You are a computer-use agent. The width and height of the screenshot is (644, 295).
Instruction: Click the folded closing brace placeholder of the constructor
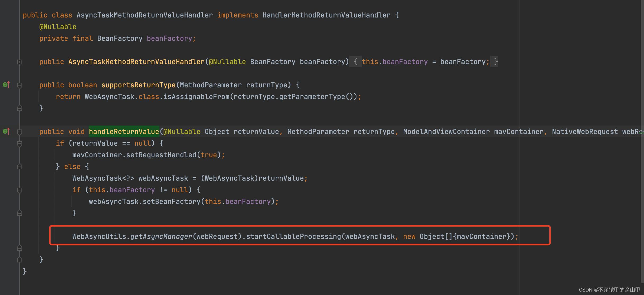click(x=495, y=62)
